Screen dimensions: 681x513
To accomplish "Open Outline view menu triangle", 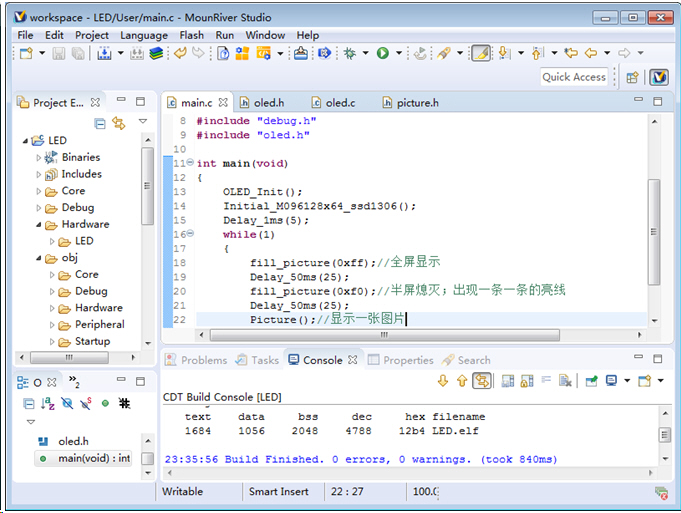I will (x=30, y=422).
